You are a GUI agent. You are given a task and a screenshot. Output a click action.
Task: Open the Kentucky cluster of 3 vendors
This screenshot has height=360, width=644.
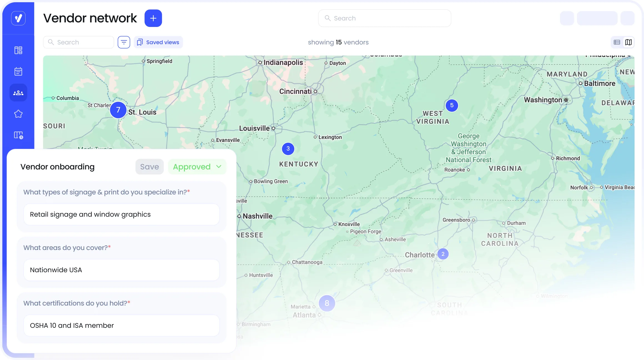[x=288, y=149]
